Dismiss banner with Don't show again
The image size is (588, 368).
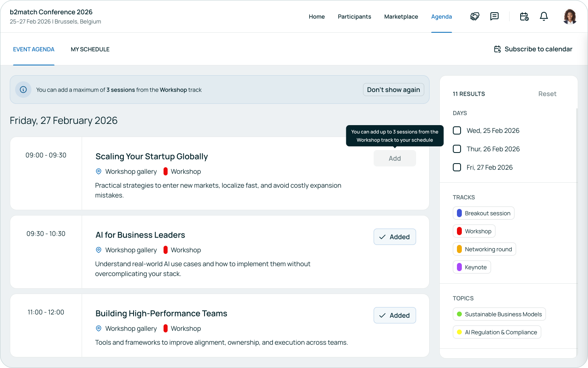point(393,90)
